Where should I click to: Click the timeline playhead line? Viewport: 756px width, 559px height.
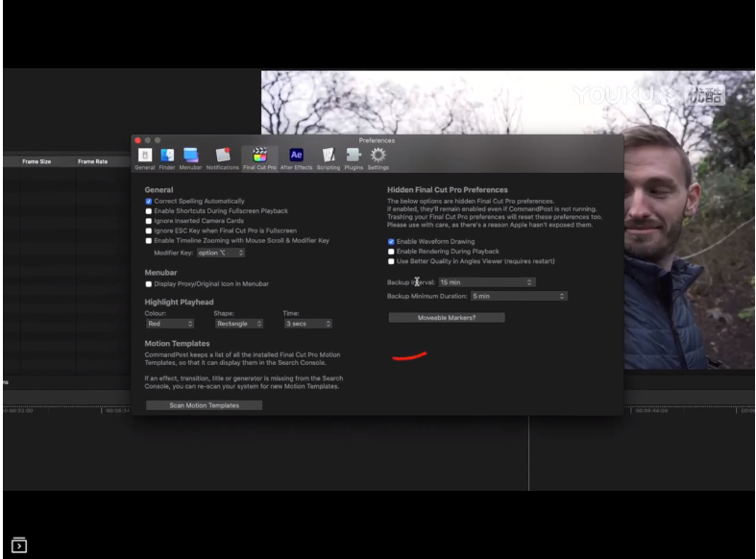point(529,453)
